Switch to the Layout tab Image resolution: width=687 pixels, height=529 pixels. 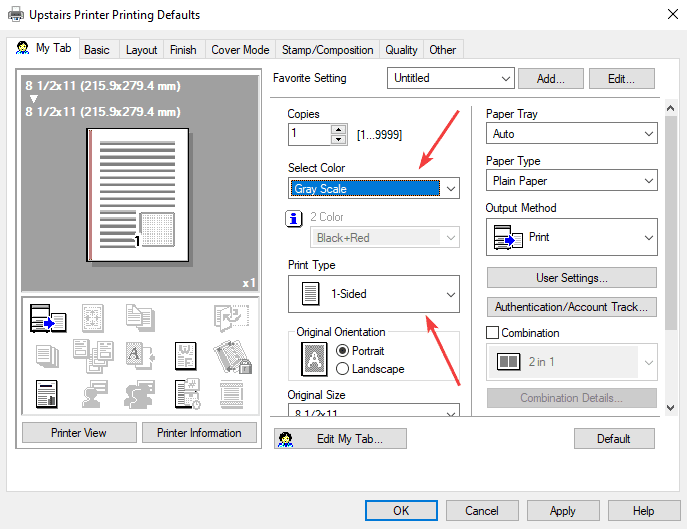[141, 50]
